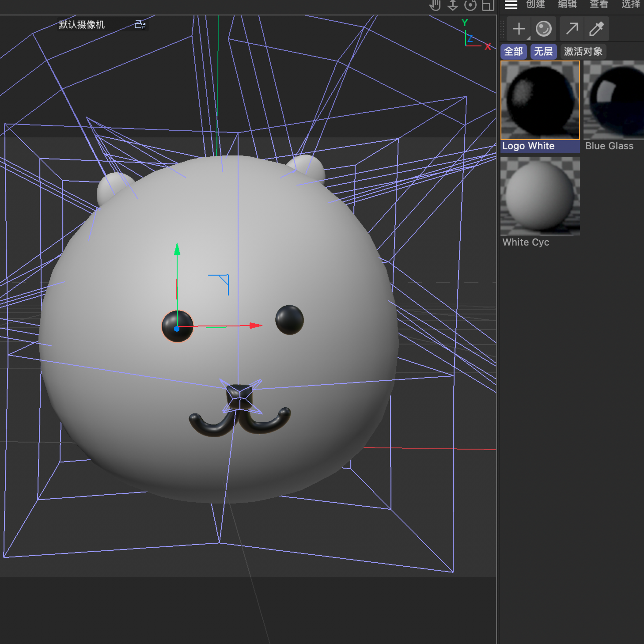644x644 pixels.
Task: Click the XYZ axis orientation gizmo
Action: point(476,35)
